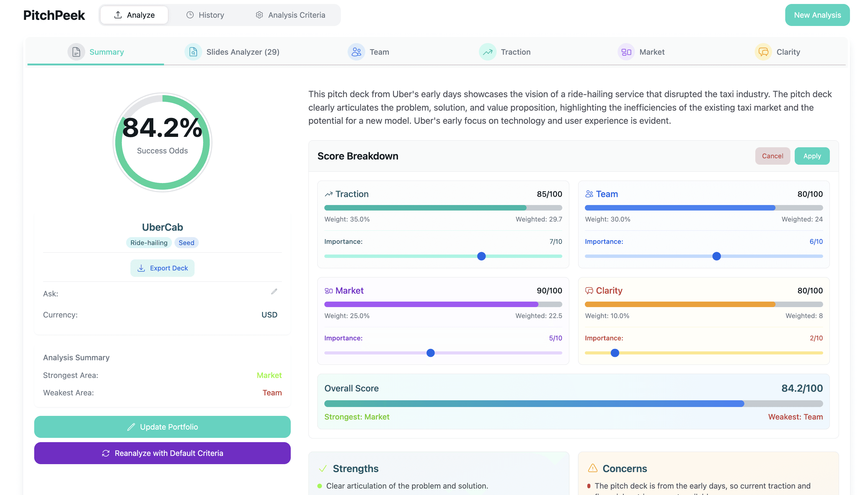Click the Team importance slider handle
The width and height of the screenshot is (868, 495).
tap(716, 256)
